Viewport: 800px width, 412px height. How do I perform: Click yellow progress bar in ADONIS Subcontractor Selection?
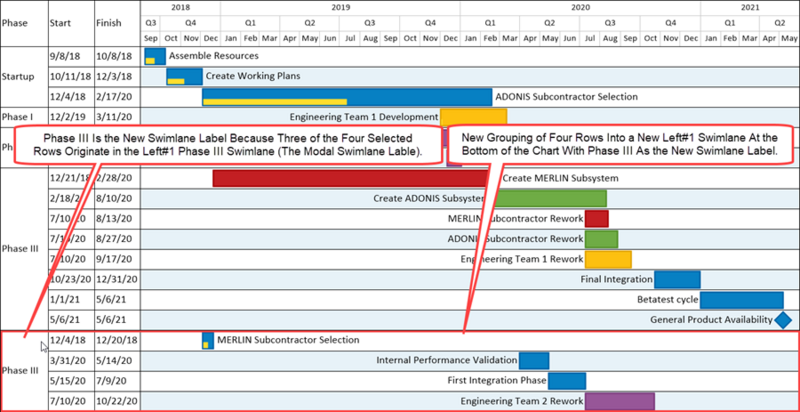[x=275, y=102]
